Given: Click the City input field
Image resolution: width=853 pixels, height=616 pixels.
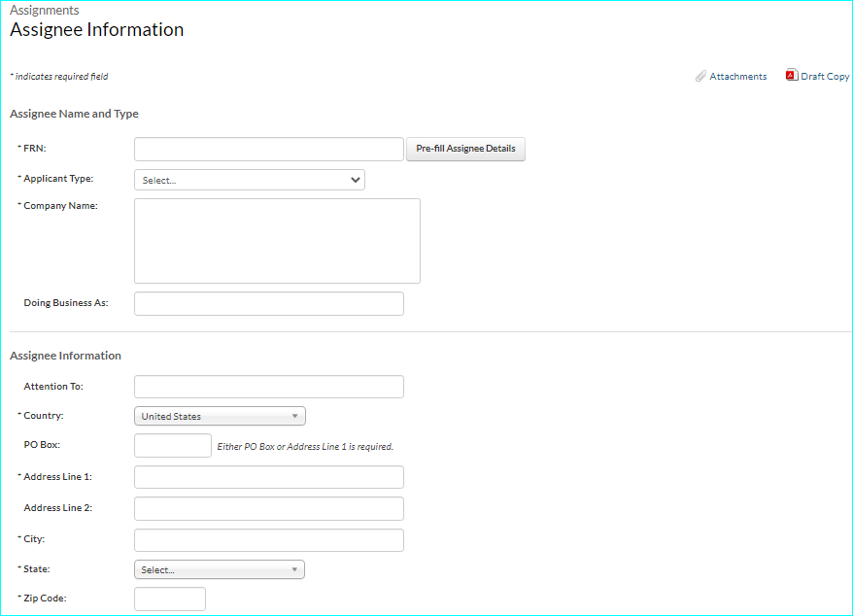Looking at the screenshot, I should (268, 539).
